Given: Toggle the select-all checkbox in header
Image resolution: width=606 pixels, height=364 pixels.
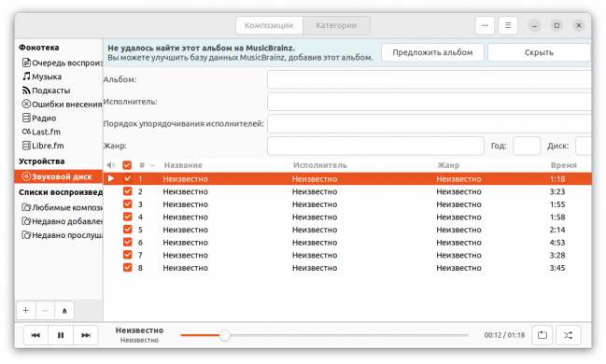Looking at the screenshot, I should point(127,165).
